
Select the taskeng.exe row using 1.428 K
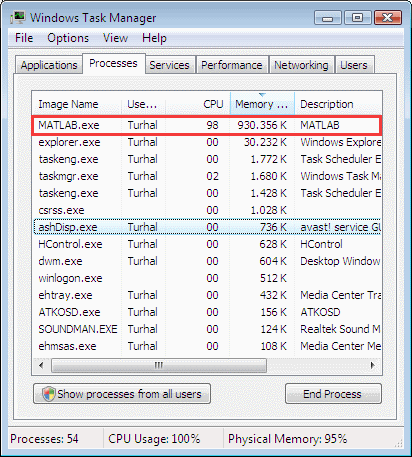(207, 193)
